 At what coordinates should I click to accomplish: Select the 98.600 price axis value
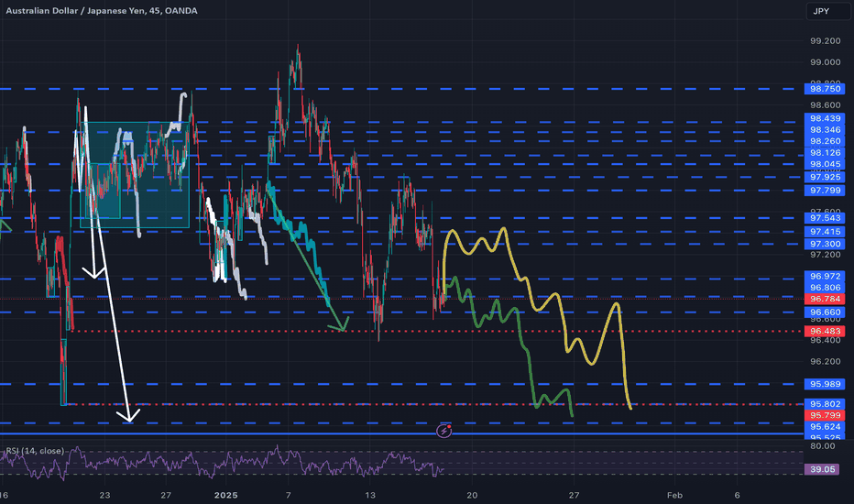825,104
